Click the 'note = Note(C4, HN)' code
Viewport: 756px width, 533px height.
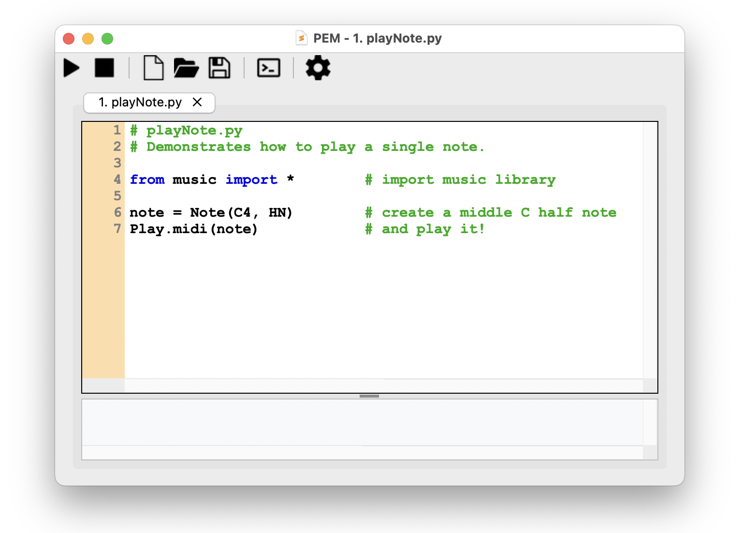tap(211, 212)
